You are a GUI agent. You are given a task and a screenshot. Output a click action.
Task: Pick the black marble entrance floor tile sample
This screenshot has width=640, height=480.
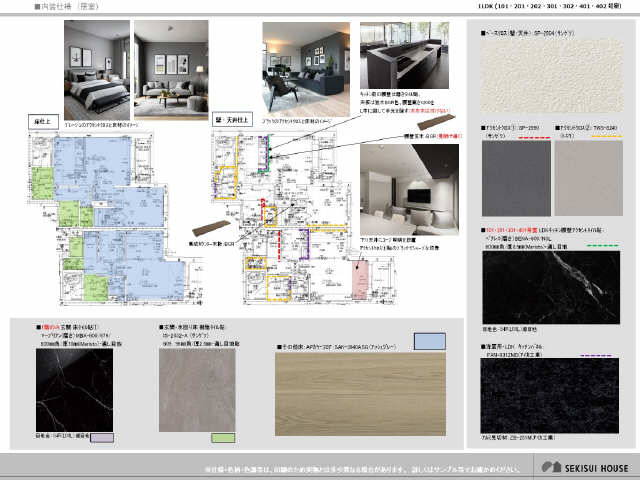(74, 390)
